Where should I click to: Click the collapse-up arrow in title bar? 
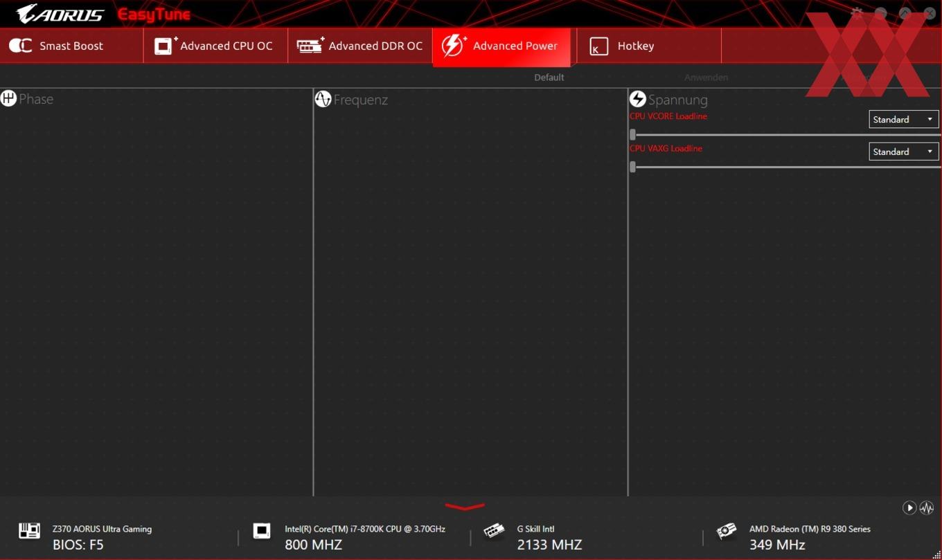(x=905, y=13)
